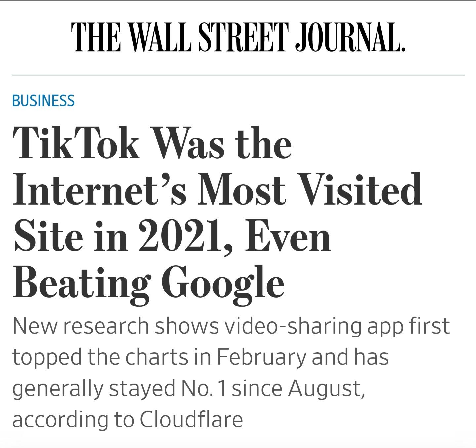Viewport: 476px width, 448px height.
Task: Click the horizontal divider below the masthead
Action: pos(238,75)
